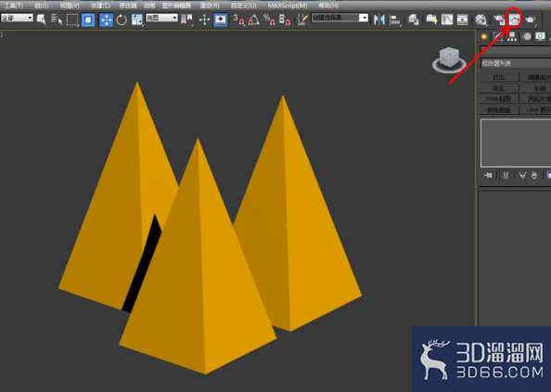
Task: Toggle Window/Crossing selection mode
Action: (x=88, y=19)
